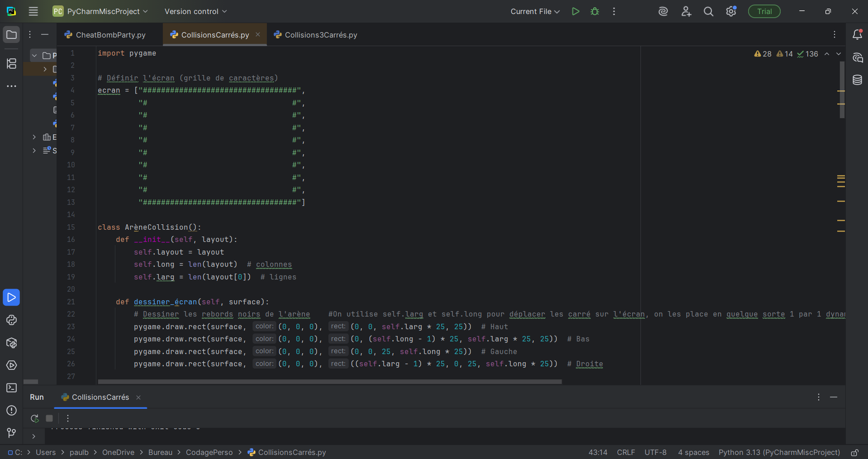Open Project panel options menu

coord(30,34)
